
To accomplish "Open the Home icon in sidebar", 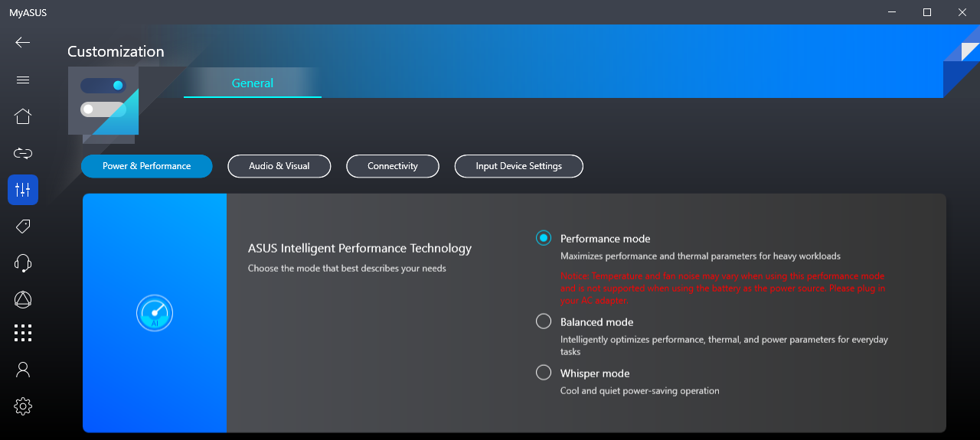I will pyautogui.click(x=23, y=116).
